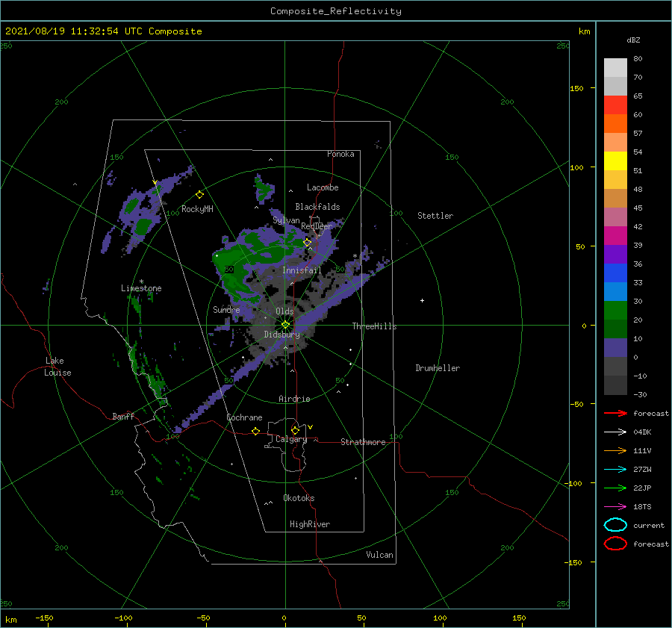Click the yellow diamond marker at RedDeer

click(x=308, y=243)
